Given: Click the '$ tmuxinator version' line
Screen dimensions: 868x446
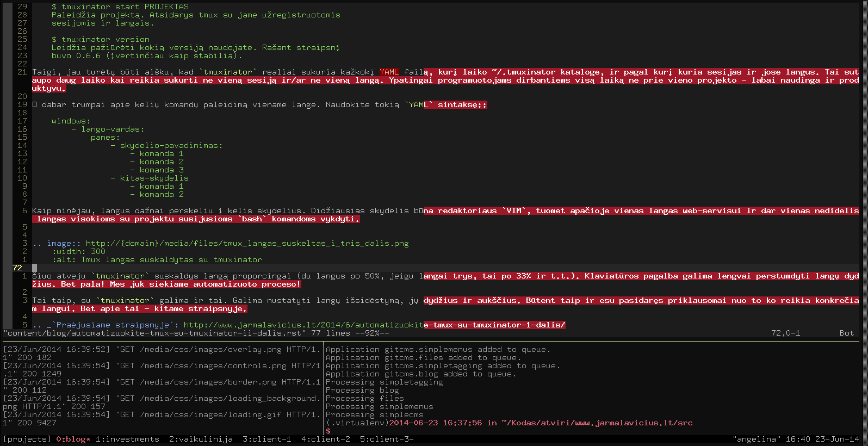Looking at the screenshot, I should (x=101, y=39).
